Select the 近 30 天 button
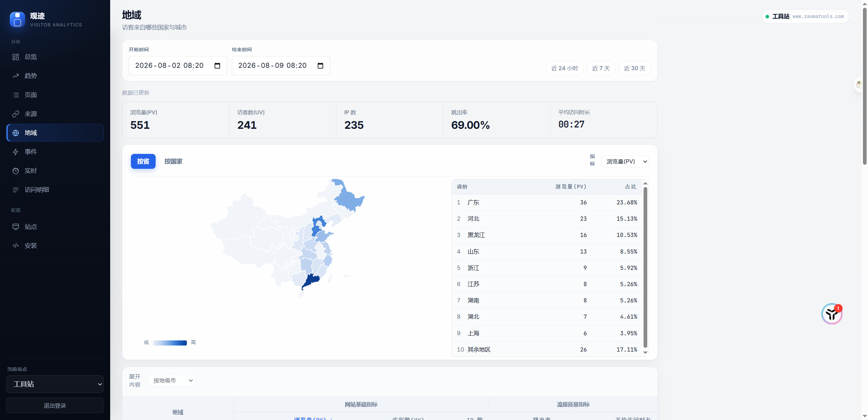 click(x=634, y=68)
